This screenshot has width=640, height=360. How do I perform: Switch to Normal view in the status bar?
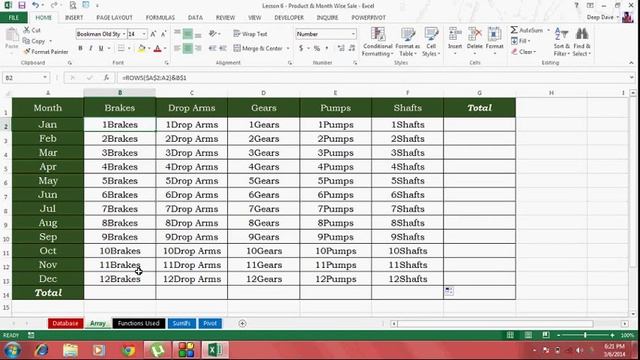tap(510, 335)
